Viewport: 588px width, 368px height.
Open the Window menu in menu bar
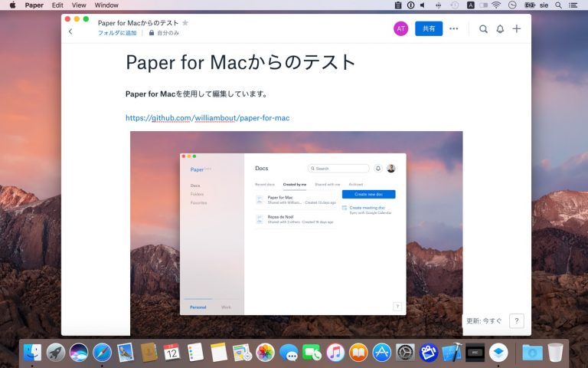click(106, 5)
